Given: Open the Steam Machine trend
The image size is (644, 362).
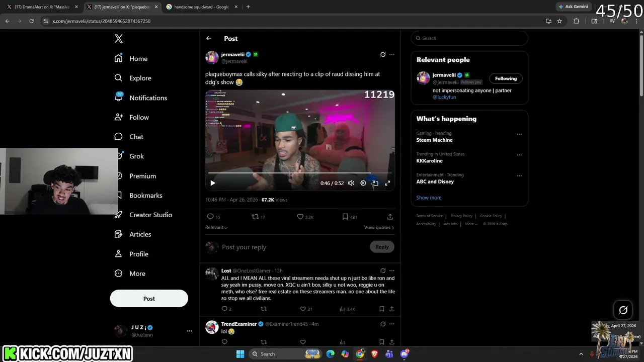Looking at the screenshot, I should click(434, 140).
